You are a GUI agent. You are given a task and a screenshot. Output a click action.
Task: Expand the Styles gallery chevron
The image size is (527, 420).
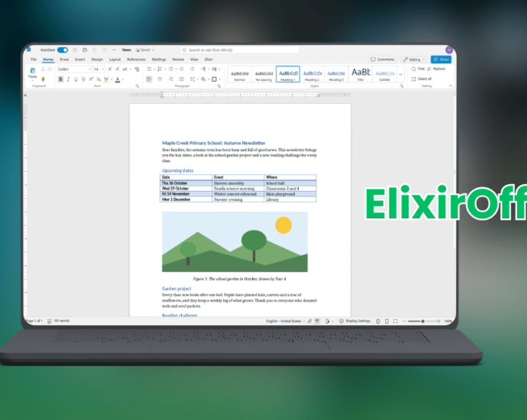coord(401,74)
